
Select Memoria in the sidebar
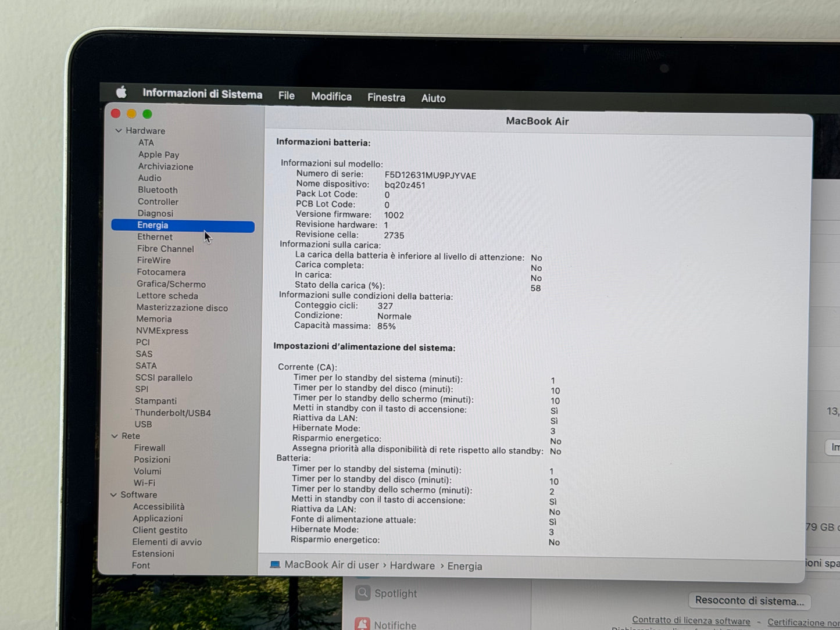pyautogui.click(x=153, y=319)
